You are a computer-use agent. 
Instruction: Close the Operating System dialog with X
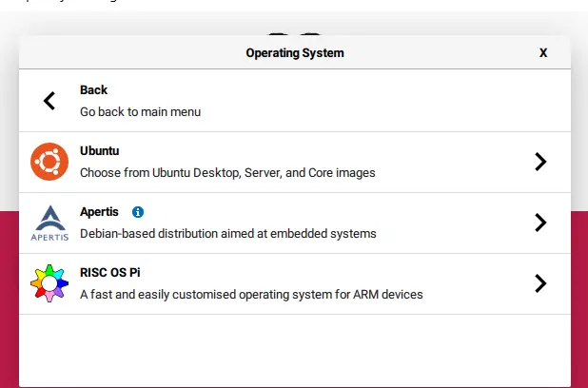pyautogui.click(x=543, y=53)
